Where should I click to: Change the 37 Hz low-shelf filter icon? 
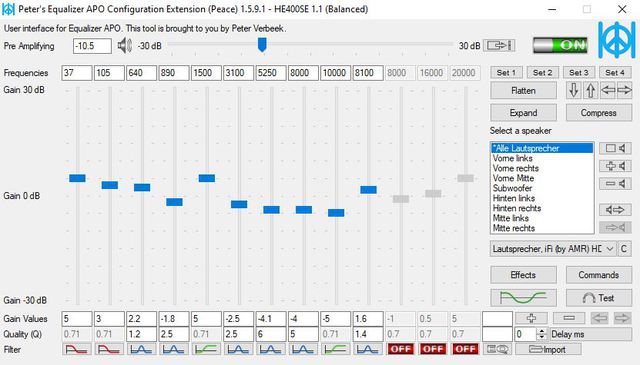tap(77, 349)
